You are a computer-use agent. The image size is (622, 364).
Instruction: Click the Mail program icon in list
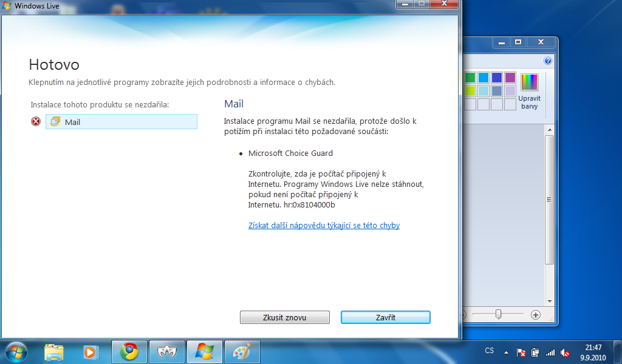55,121
